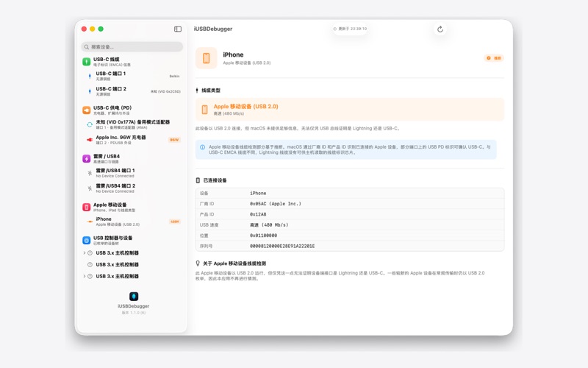Click the product ID 0x12A8 value

coord(258,214)
